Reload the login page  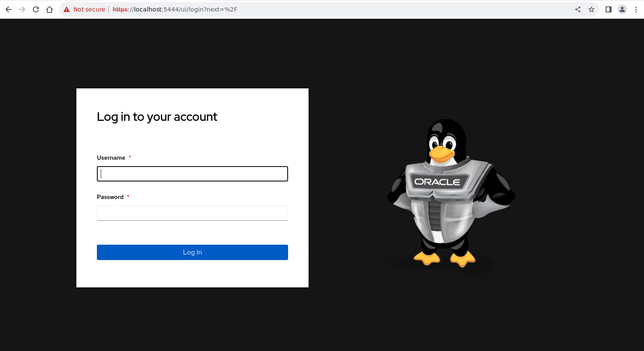(36, 9)
